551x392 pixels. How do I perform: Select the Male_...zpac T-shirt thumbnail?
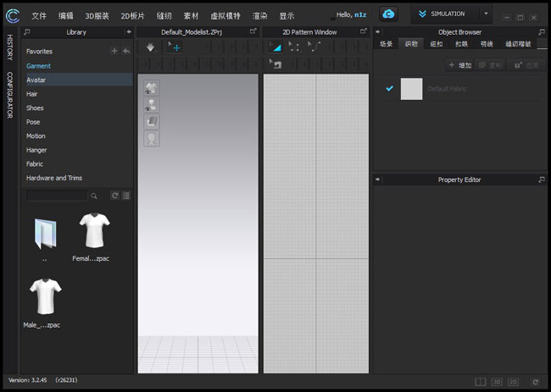pyautogui.click(x=45, y=296)
